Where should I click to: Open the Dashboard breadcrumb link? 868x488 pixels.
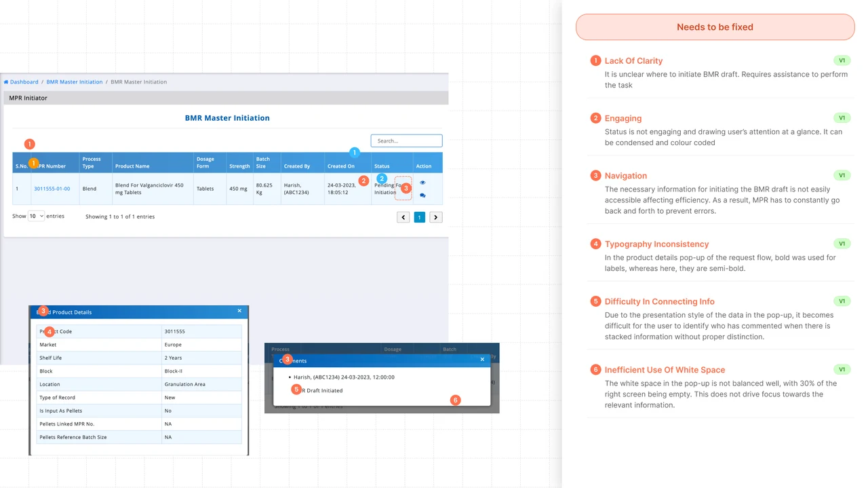pyautogui.click(x=24, y=82)
